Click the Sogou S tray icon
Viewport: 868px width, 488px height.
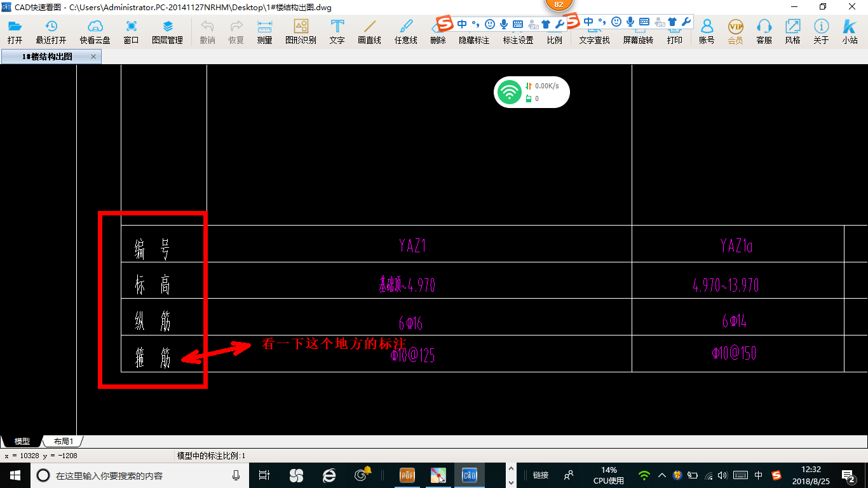tap(776, 475)
